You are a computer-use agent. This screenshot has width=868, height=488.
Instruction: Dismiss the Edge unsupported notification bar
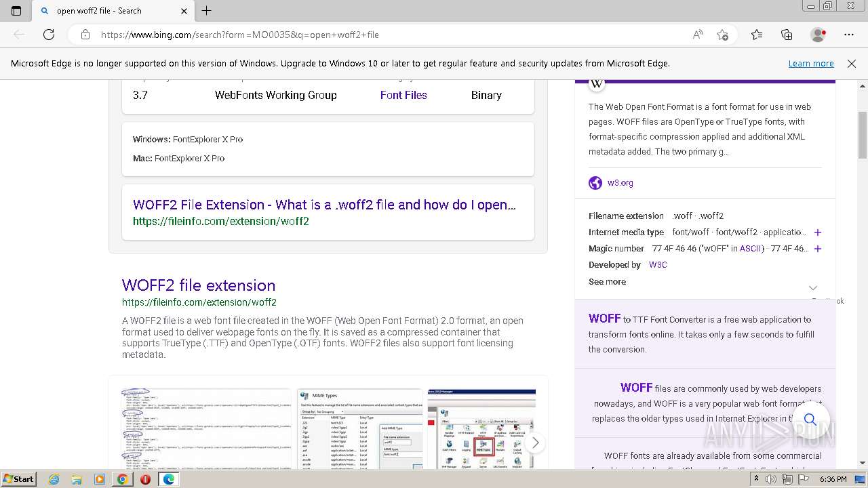852,64
